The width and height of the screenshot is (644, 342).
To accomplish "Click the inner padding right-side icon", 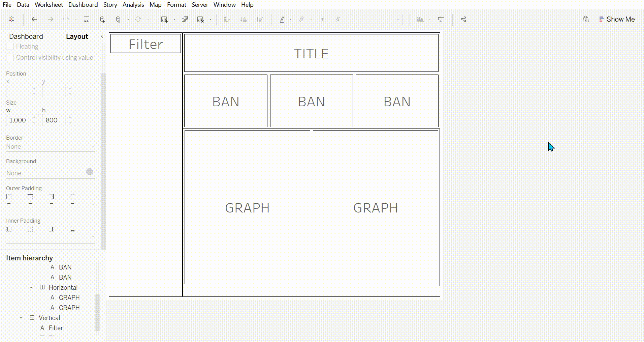I will coord(51,229).
